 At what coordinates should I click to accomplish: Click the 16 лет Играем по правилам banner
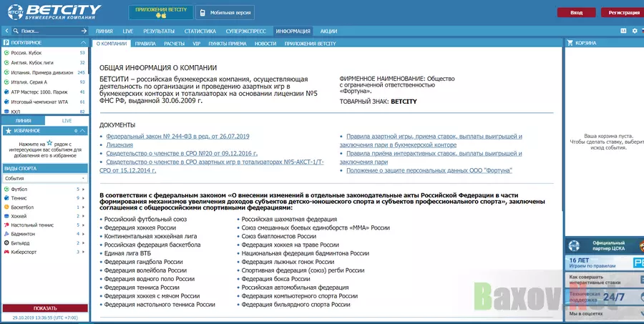(x=605, y=263)
